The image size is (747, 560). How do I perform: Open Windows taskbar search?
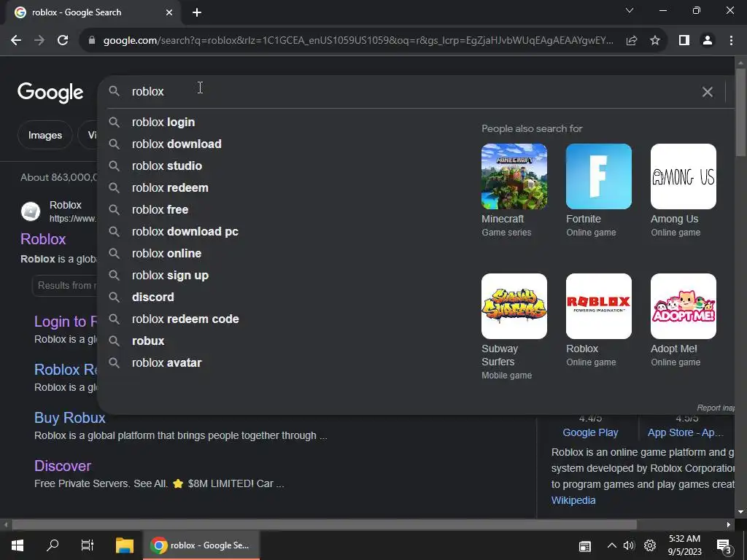(x=53, y=545)
